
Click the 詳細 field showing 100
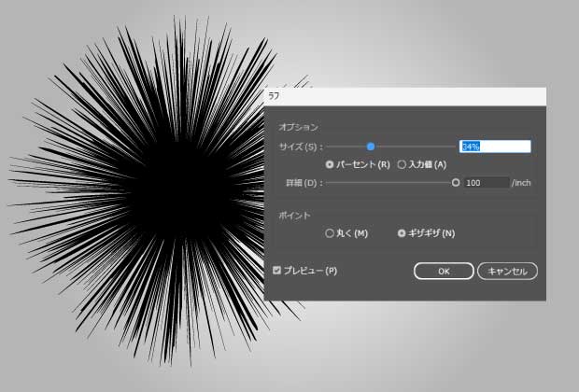(x=486, y=183)
